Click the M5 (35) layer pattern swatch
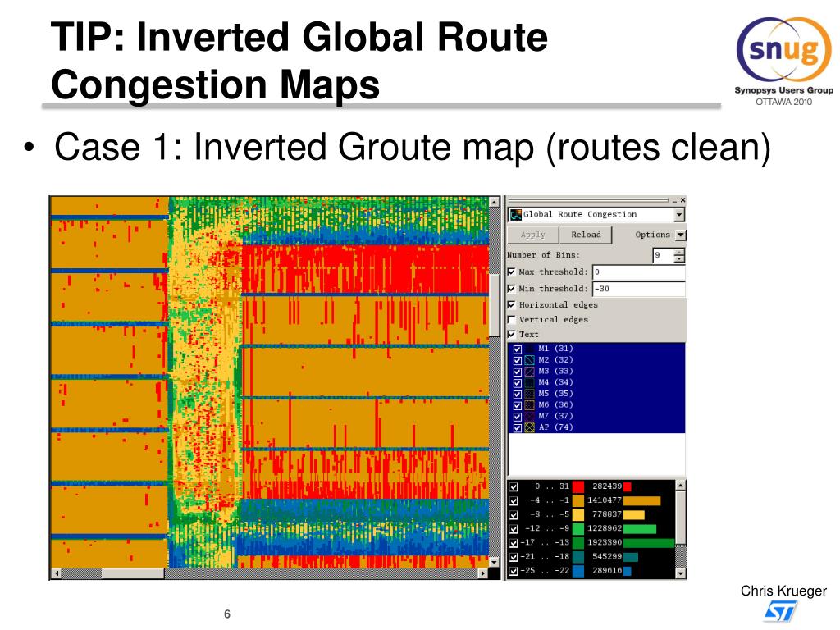 point(529,394)
